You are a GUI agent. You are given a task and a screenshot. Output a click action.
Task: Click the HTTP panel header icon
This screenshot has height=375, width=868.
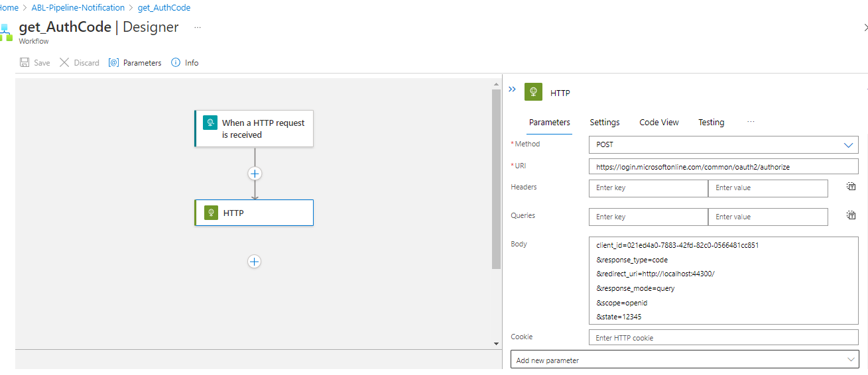click(x=533, y=92)
